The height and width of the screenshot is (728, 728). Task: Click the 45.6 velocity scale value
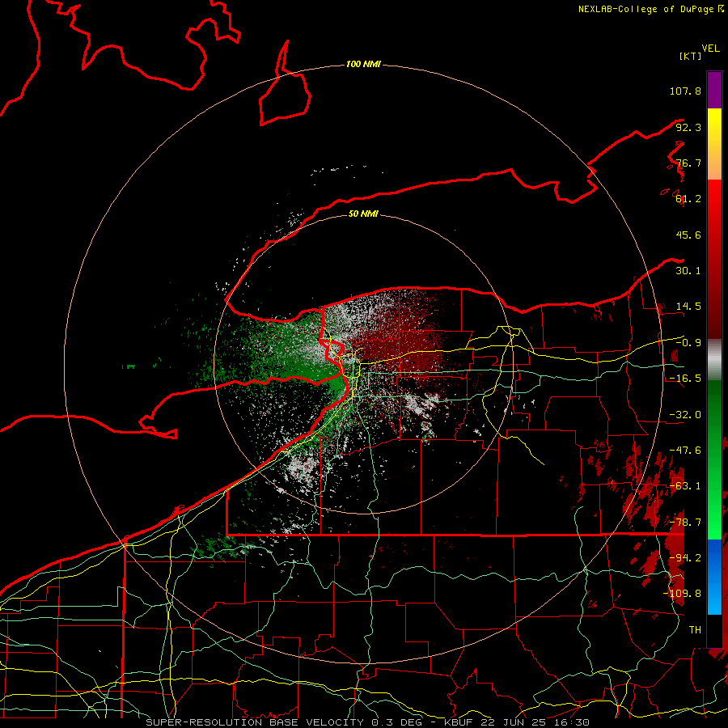(x=688, y=235)
